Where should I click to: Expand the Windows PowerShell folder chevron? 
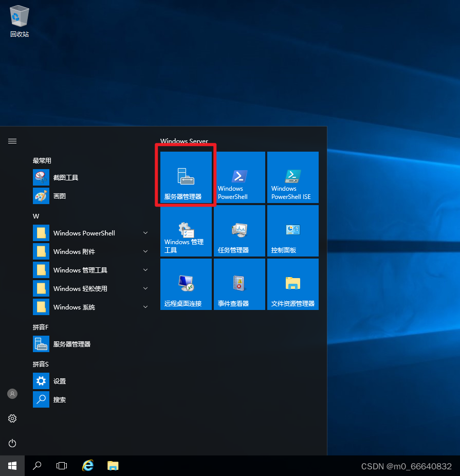(145, 233)
